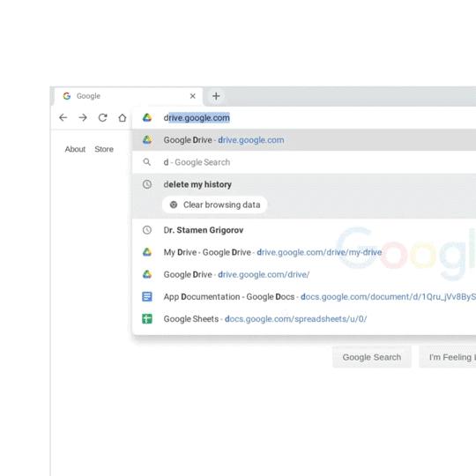Click the magnifier icon beside d - Google Search
476x476 pixels.
147,162
